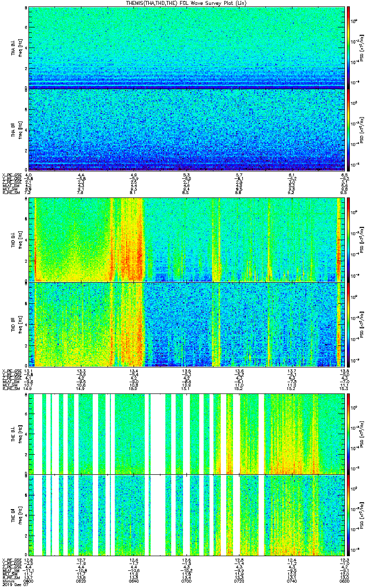Click the THE B-parallel spectrogram panel
This screenshot has height=588, width=368.
pyautogui.click(x=186, y=514)
